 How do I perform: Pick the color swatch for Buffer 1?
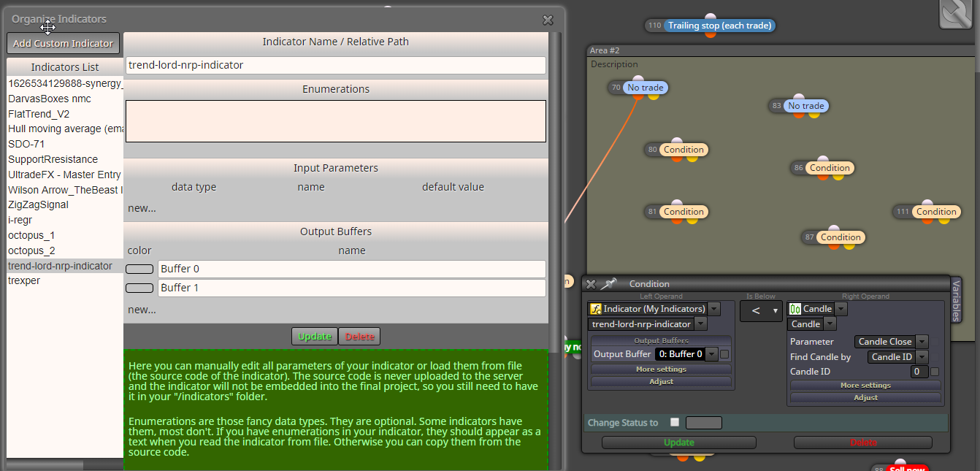139,288
